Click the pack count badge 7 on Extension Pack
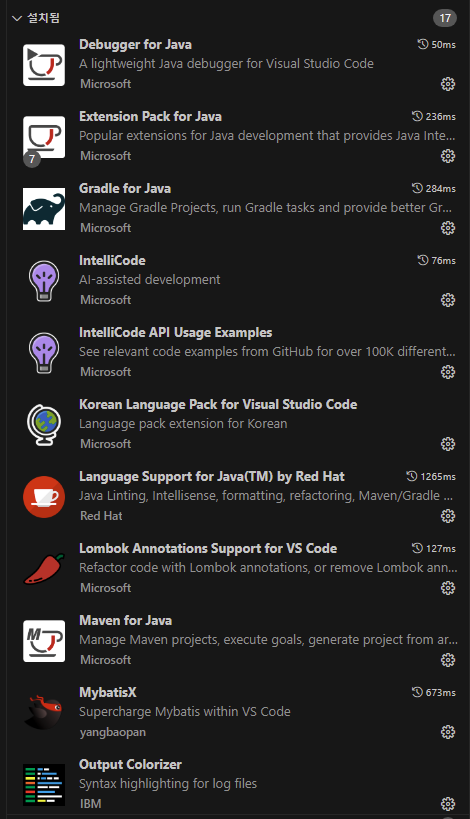The image size is (470, 819). click(x=32, y=159)
